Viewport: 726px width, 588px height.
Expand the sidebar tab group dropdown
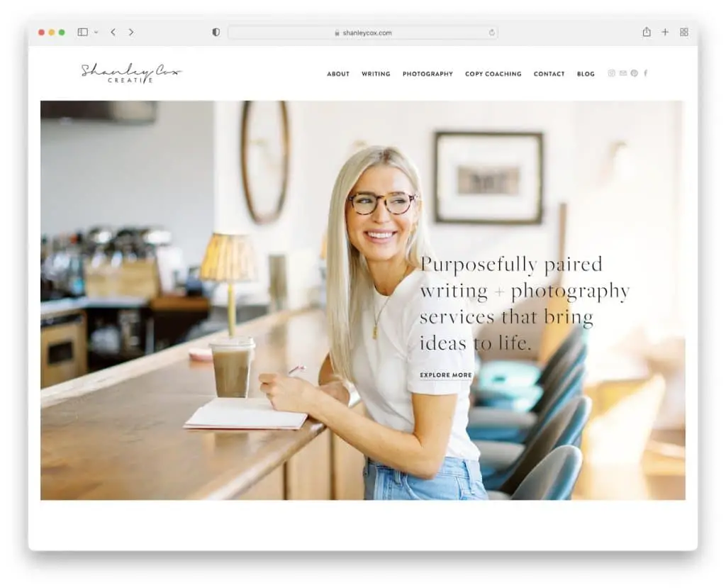[96, 32]
